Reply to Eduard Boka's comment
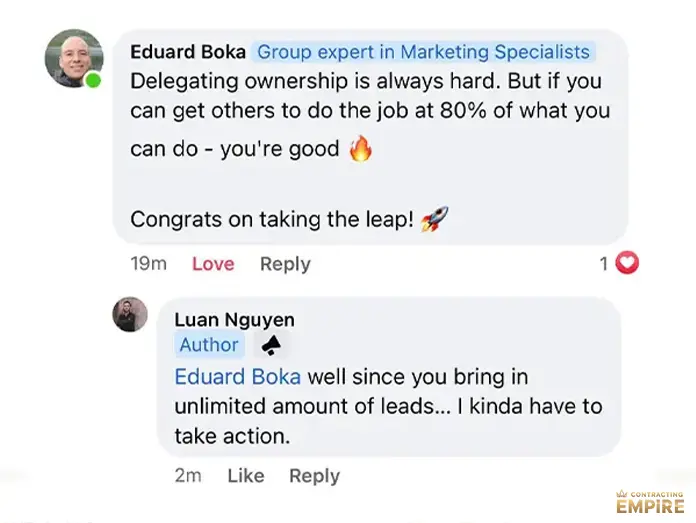The height and width of the screenshot is (523, 696). (285, 264)
